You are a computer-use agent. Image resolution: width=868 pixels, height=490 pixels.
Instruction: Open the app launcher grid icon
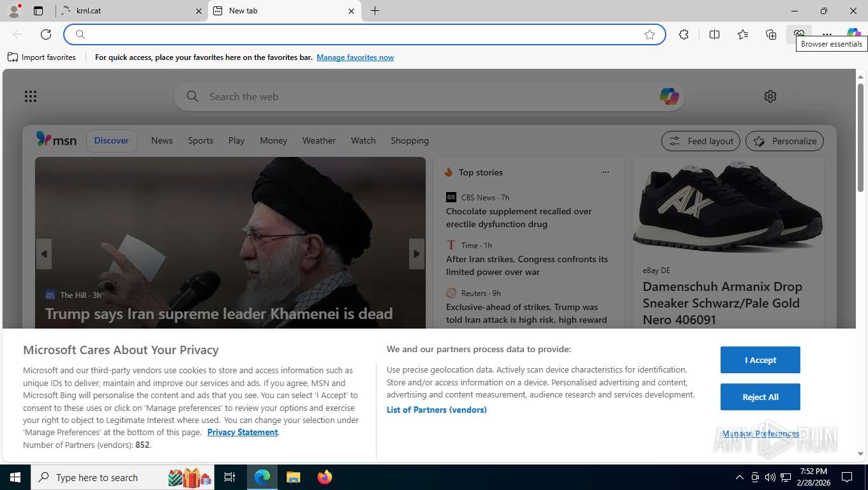(31, 96)
